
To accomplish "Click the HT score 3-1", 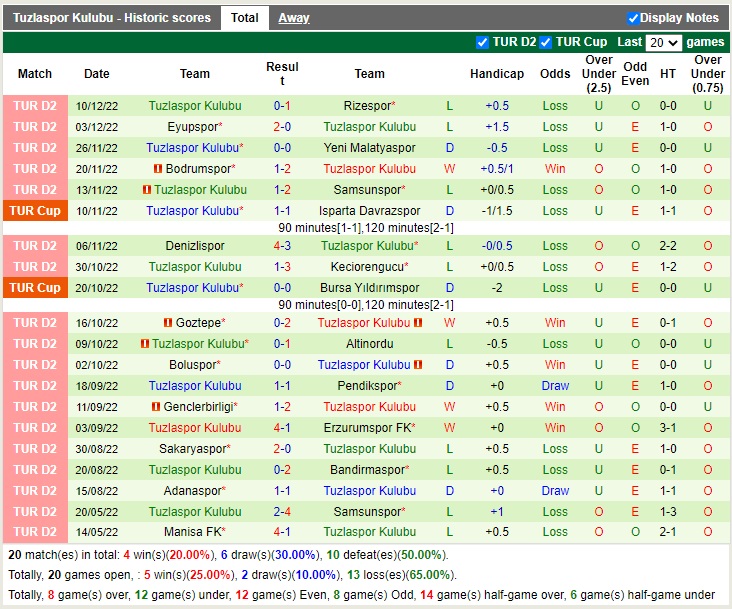I will [x=668, y=428].
